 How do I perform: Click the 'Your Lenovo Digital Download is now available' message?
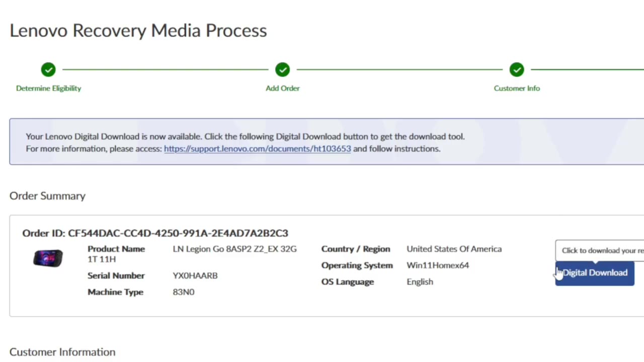point(245,137)
